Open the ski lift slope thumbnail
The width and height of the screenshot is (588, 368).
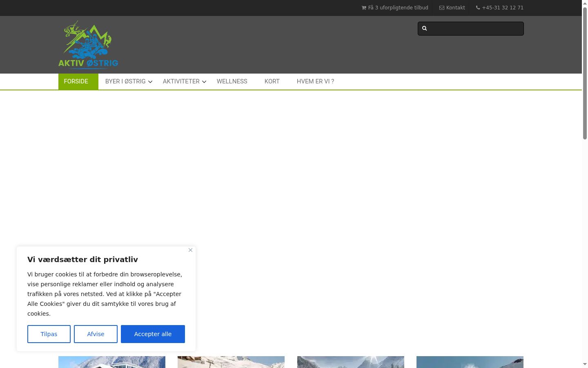231,362
